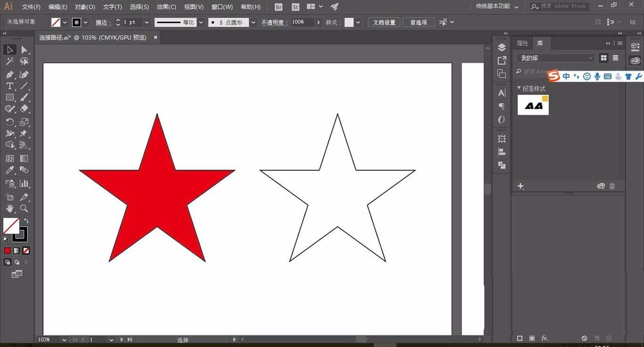Select the Pen tool
The height and width of the screenshot is (347, 644).
pyautogui.click(x=10, y=74)
